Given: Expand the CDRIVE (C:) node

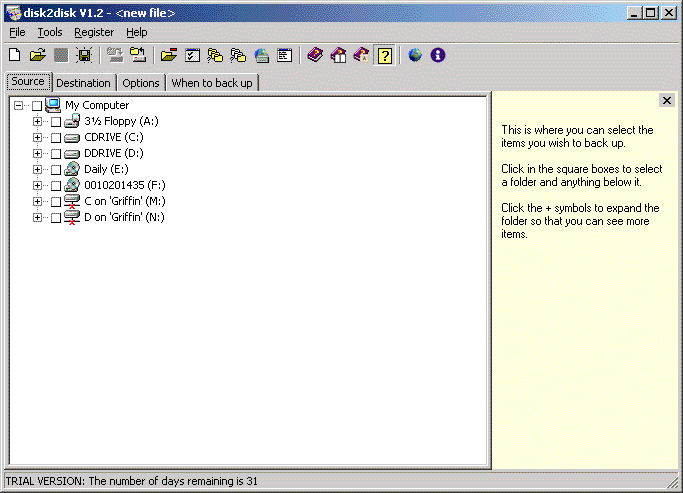Looking at the screenshot, I should (37, 138).
